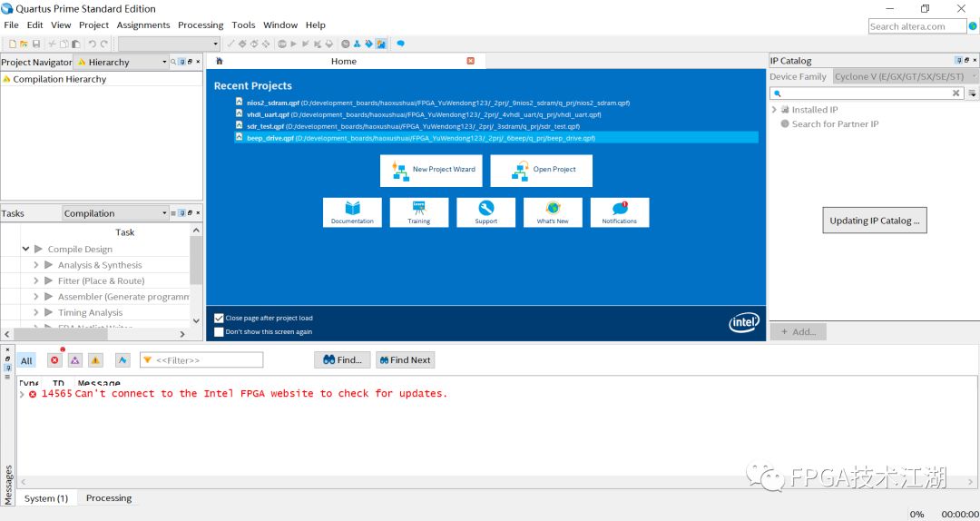Screen dimensions: 980x521
Task: Enable 'Don't show this screen again'
Action: pyautogui.click(x=219, y=331)
